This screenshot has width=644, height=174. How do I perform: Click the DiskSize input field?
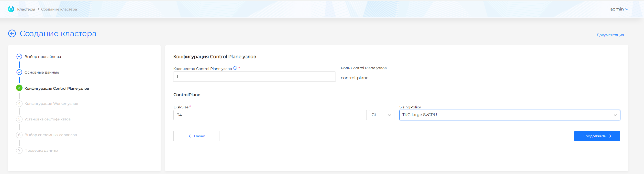tap(270, 115)
